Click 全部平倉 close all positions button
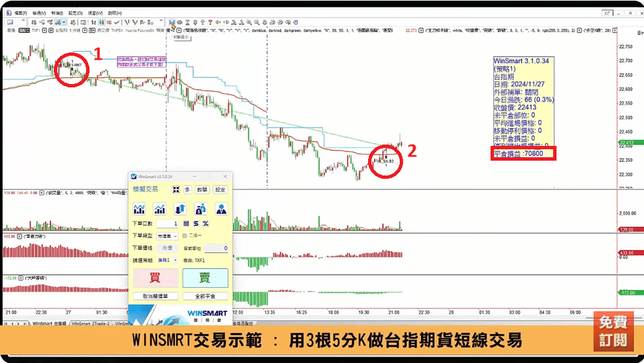The height and width of the screenshot is (363, 644). (x=205, y=296)
